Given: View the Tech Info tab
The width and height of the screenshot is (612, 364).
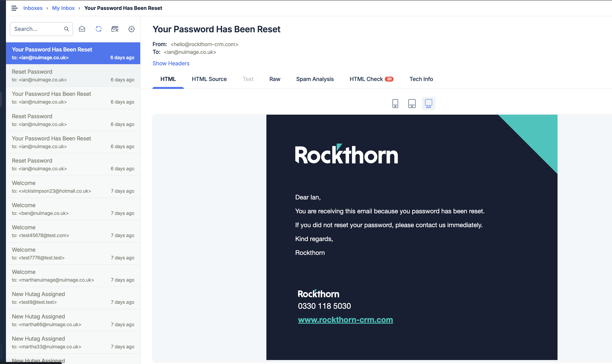Looking at the screenshot, I should click(x=421, y=79).
